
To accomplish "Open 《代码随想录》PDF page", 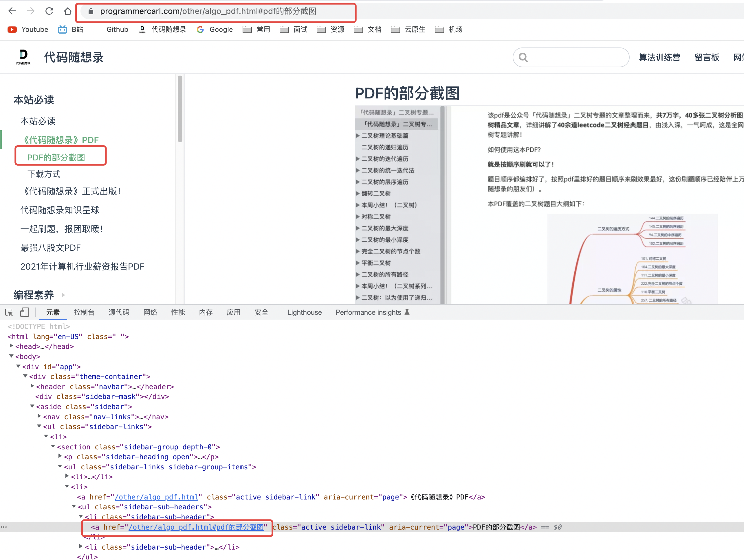I will (60, 139).
